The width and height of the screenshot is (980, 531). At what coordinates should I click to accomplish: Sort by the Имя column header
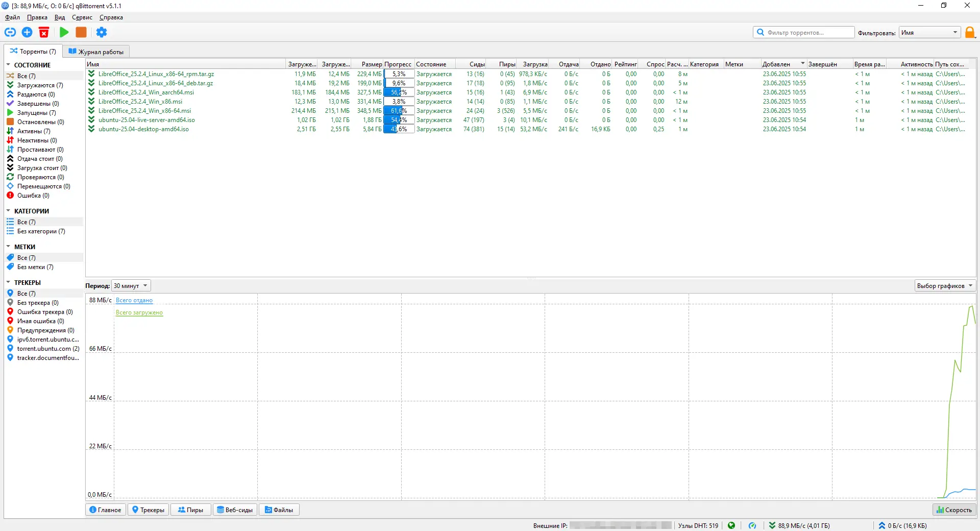click(185, 64)
